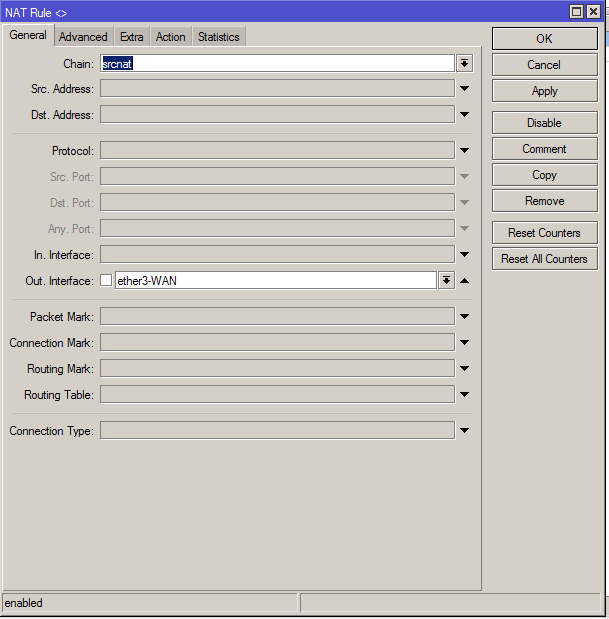Disable this NAT rule
The image size is (609, 619).
pos(545,123)
